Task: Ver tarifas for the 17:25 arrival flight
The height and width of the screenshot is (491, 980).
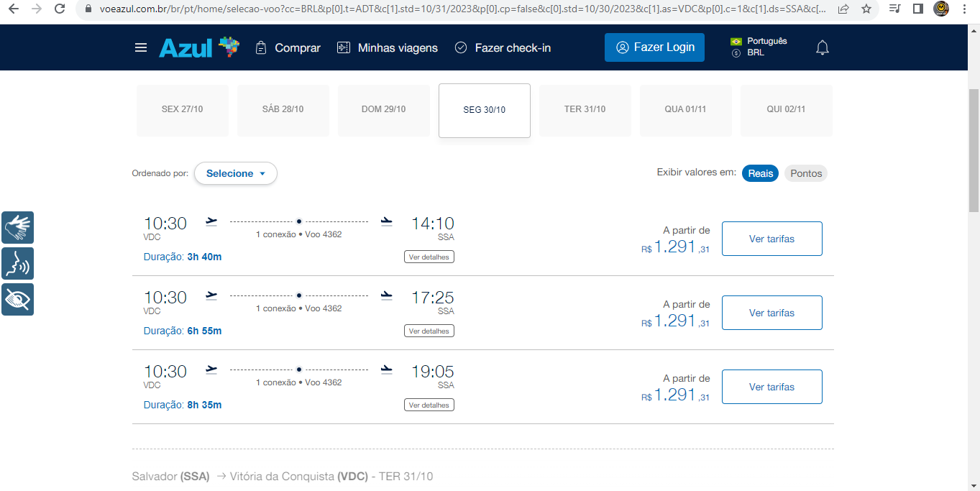Action: coord(772,313)
